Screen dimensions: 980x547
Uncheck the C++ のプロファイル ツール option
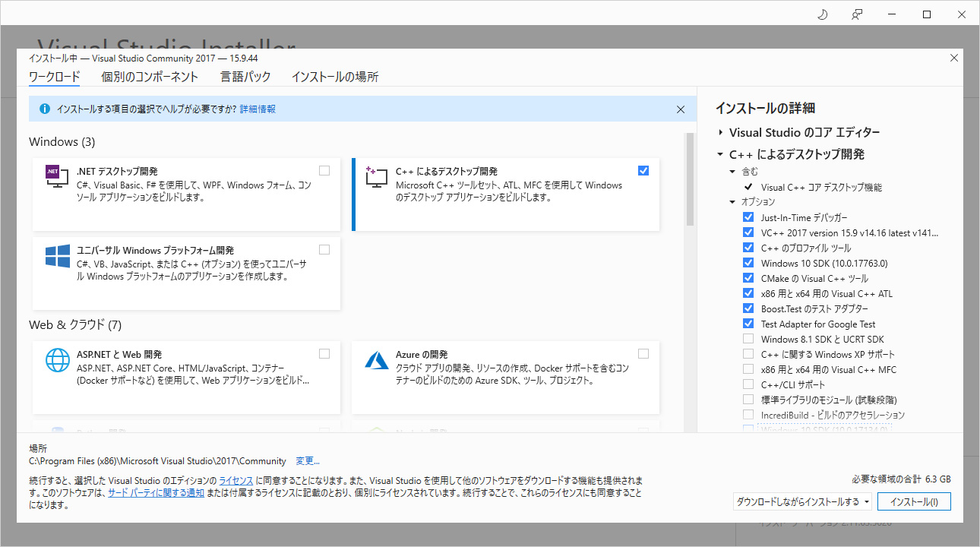pos(748,248)
